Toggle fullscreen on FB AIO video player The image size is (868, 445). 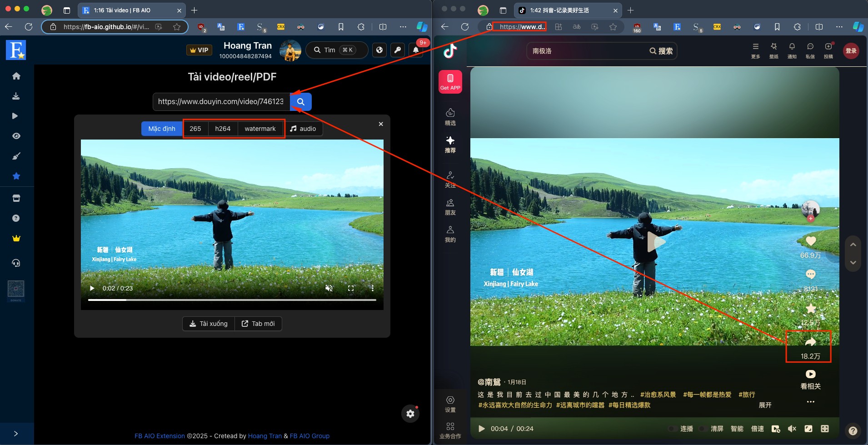351,288
